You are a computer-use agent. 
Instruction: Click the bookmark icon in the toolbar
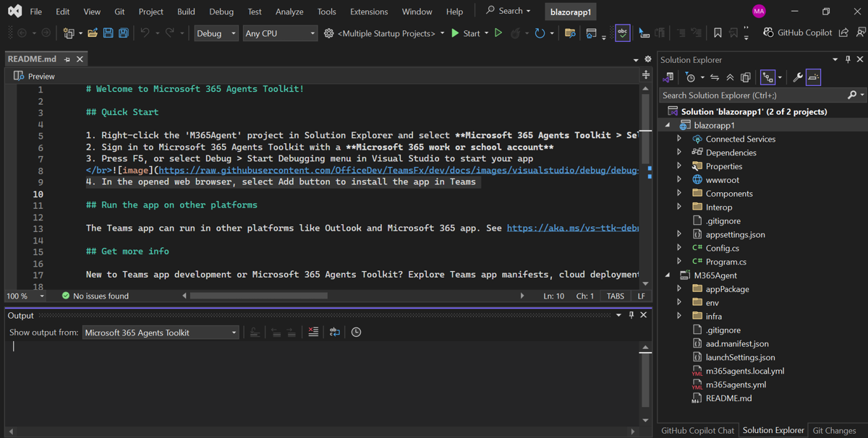718,33
